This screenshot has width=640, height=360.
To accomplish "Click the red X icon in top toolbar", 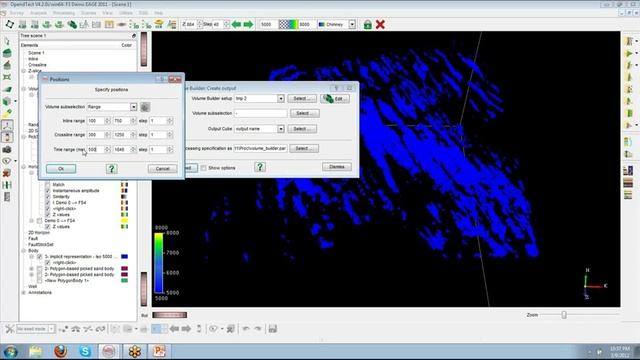I will (x=380, y=24).
